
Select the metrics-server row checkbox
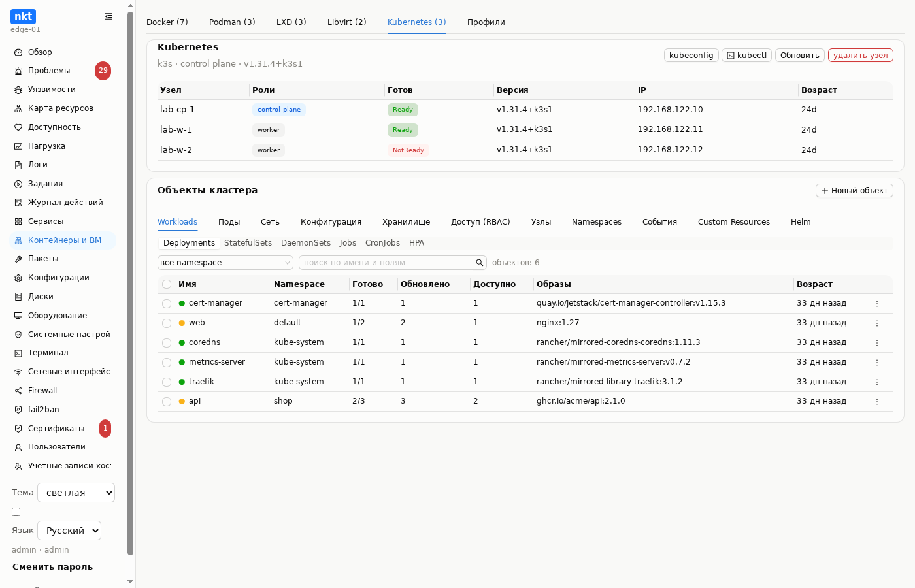[167, 363]
